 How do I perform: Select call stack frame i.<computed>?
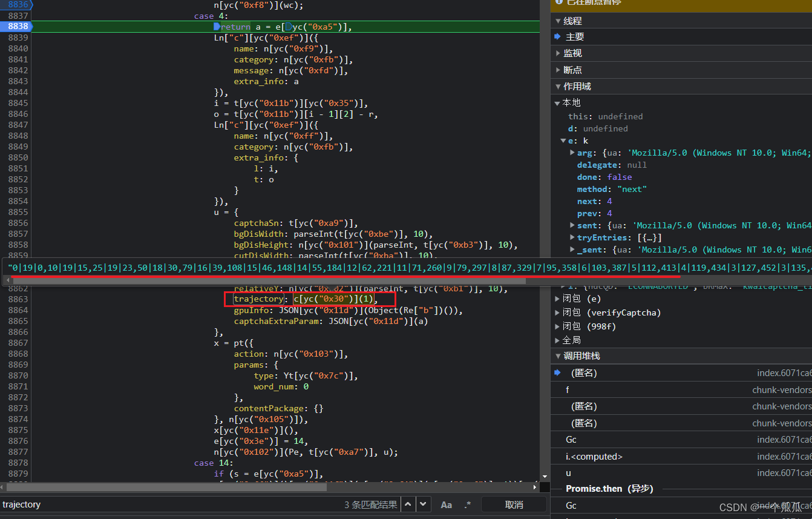point(681,457)
